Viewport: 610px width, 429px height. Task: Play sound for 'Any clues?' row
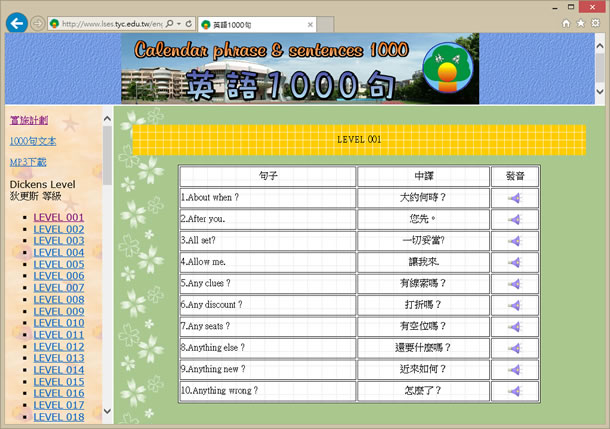pos(514,284)
